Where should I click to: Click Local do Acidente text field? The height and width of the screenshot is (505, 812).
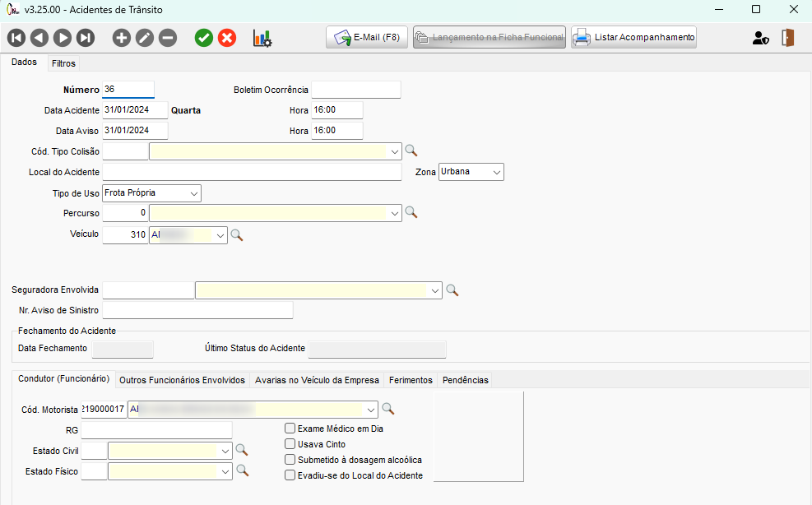(253, 172)
